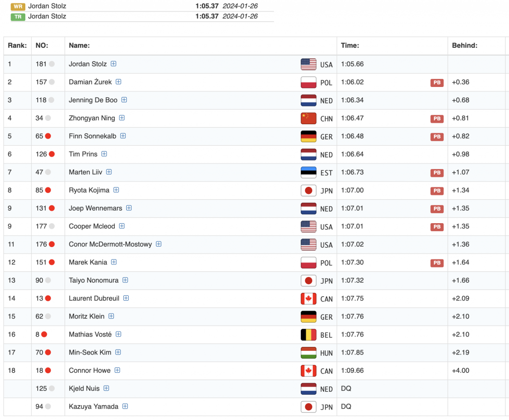
Task: Click the red dot next to number 126
Action: (52, 154)
